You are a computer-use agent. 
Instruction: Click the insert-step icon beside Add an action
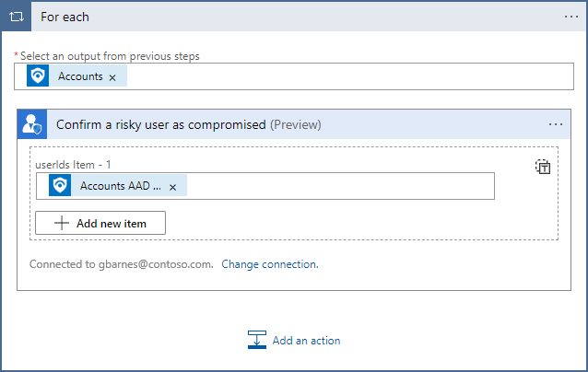[257, 341]
